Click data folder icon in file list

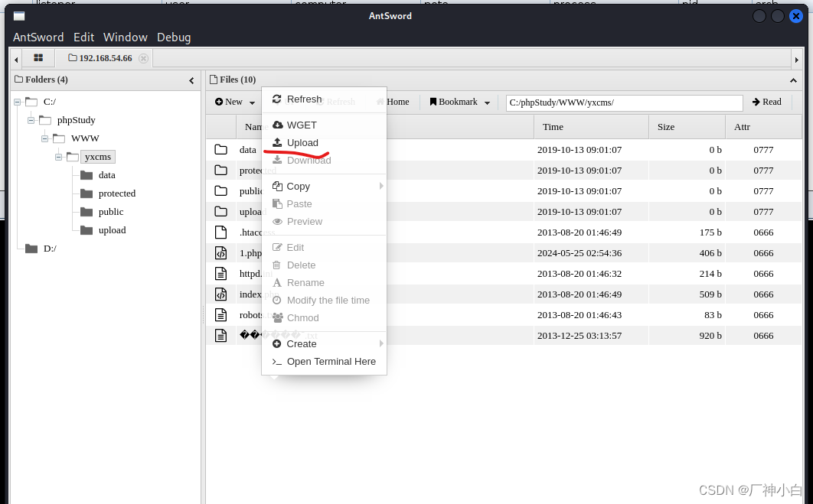tap(221, 150)
